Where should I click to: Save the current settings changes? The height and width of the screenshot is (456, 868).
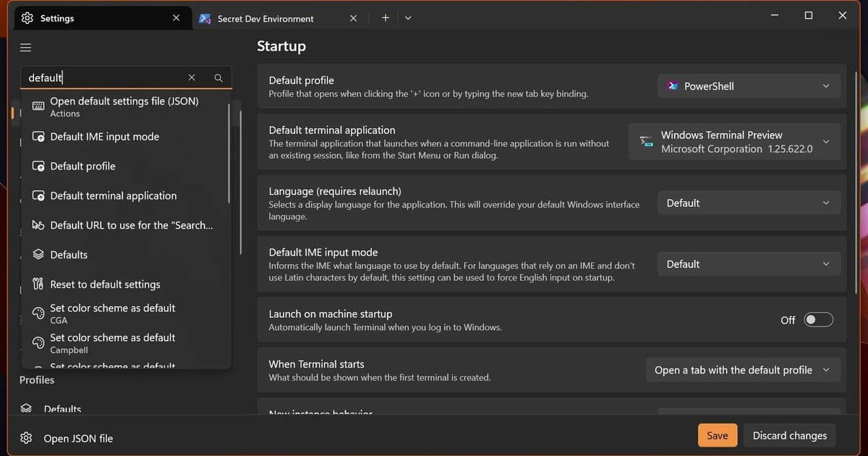coord(717,435)
